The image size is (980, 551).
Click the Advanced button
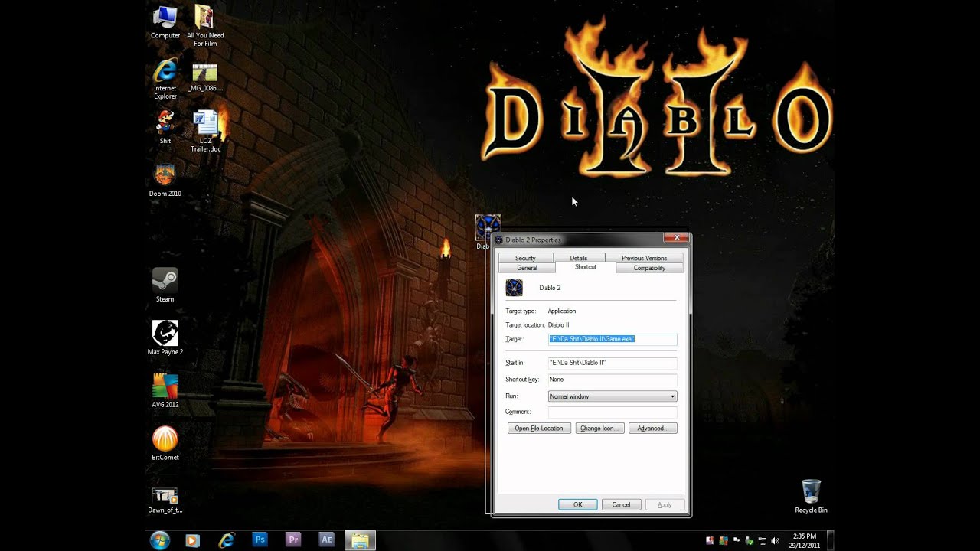tap(653, 429)
